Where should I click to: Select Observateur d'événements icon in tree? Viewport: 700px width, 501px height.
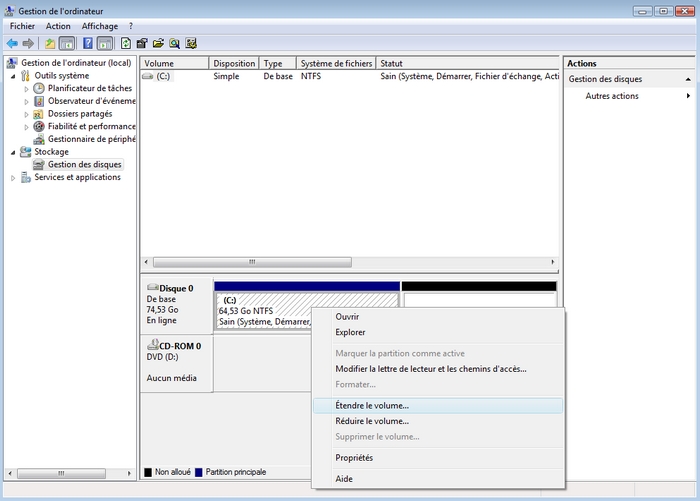[x=39, y=101]
